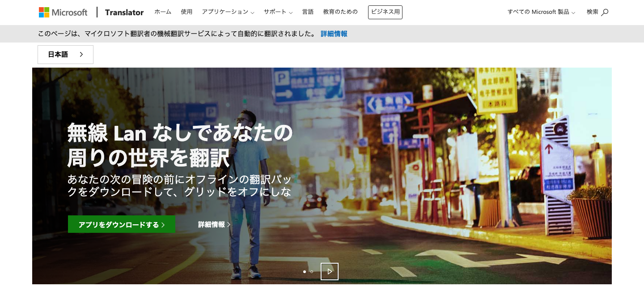
Task: Click the carousel play button
Action: click(x=330, y=271)
